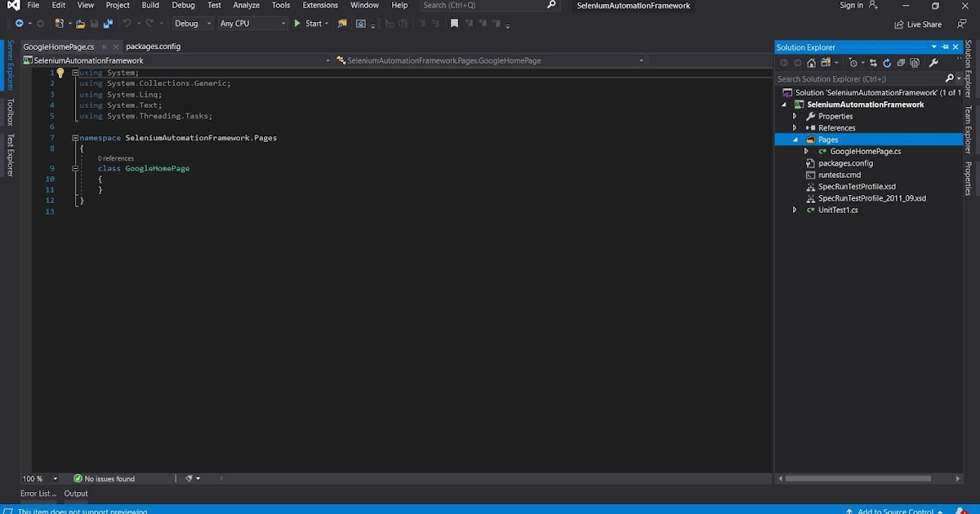Collapse the Pages folder
The width and height of the screenshot is (980, 514).
(794, 140)
